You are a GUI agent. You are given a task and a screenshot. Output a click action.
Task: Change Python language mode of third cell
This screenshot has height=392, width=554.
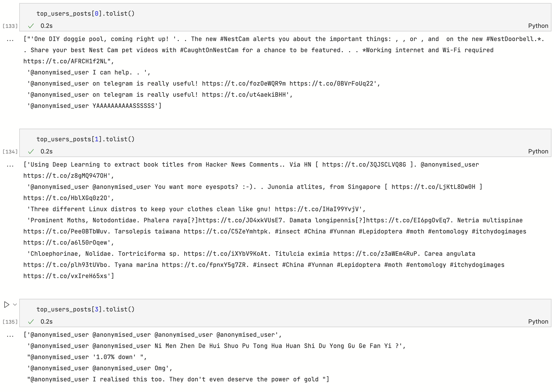538,322
